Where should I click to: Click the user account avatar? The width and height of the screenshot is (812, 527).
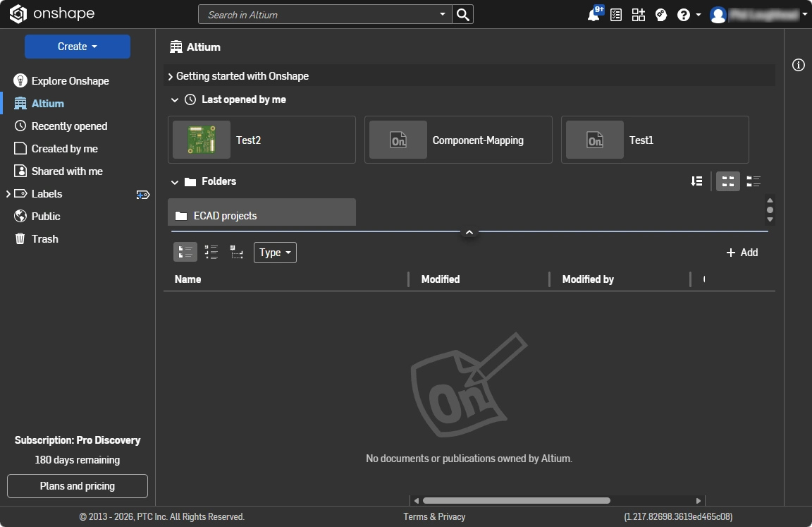coord(718,15)
